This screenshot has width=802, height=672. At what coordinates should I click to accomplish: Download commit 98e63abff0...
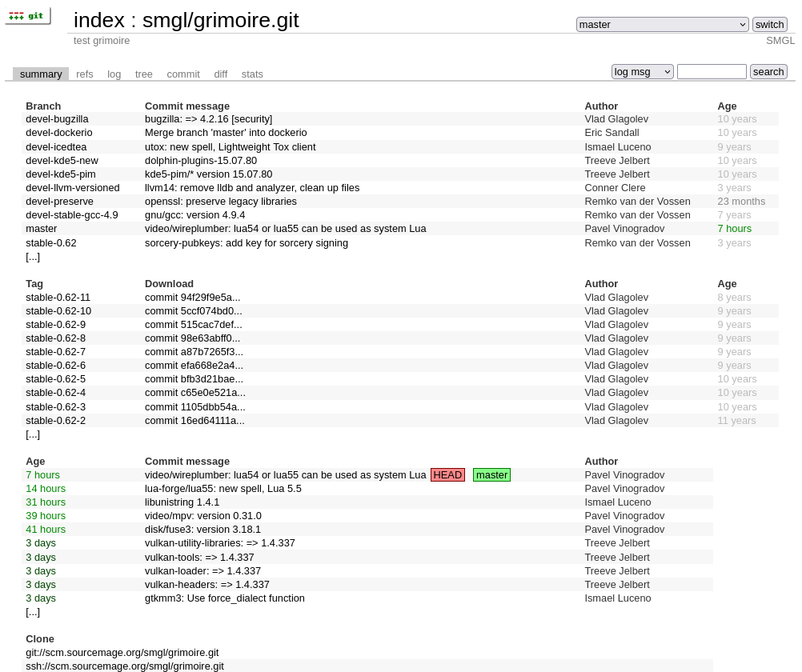192,338
